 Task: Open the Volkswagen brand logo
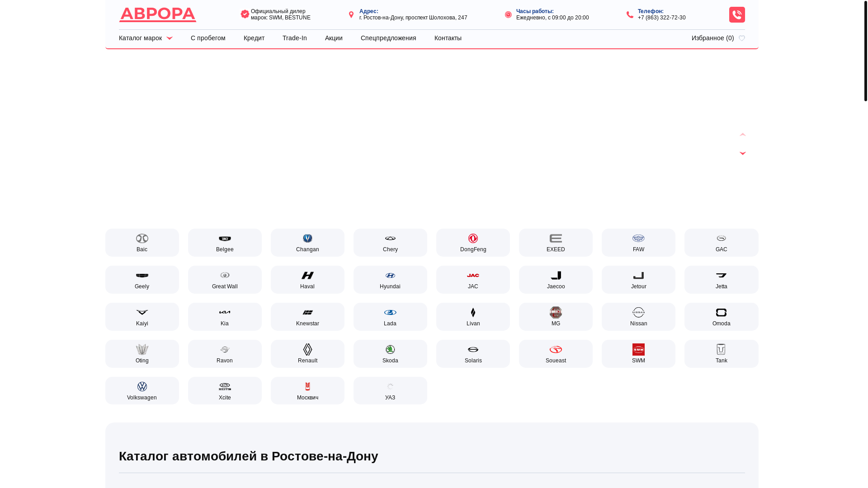142,386
